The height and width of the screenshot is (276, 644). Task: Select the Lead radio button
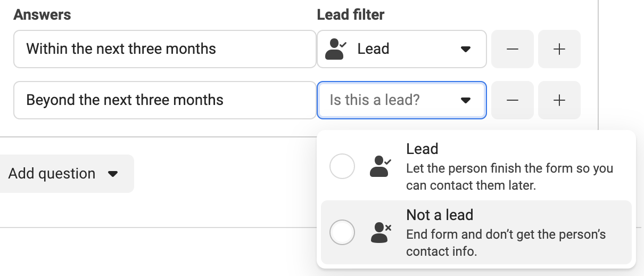click(342, 167)
